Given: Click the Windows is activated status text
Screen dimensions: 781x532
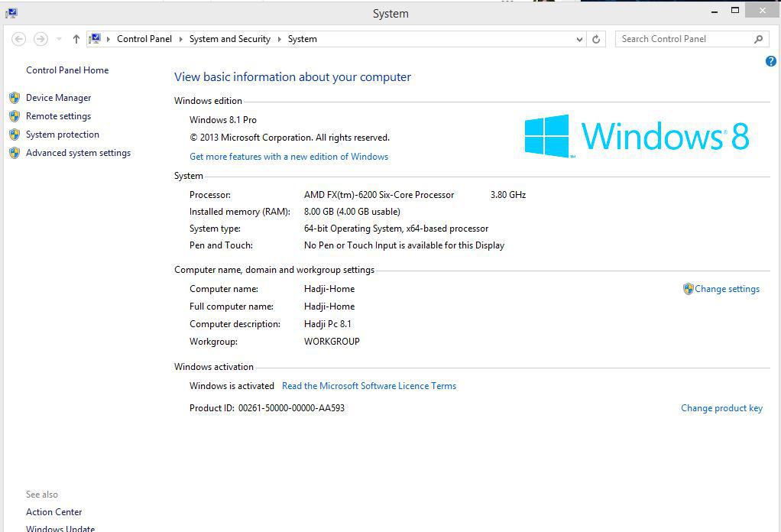Looking at the screenshot, I should point(232,386).
